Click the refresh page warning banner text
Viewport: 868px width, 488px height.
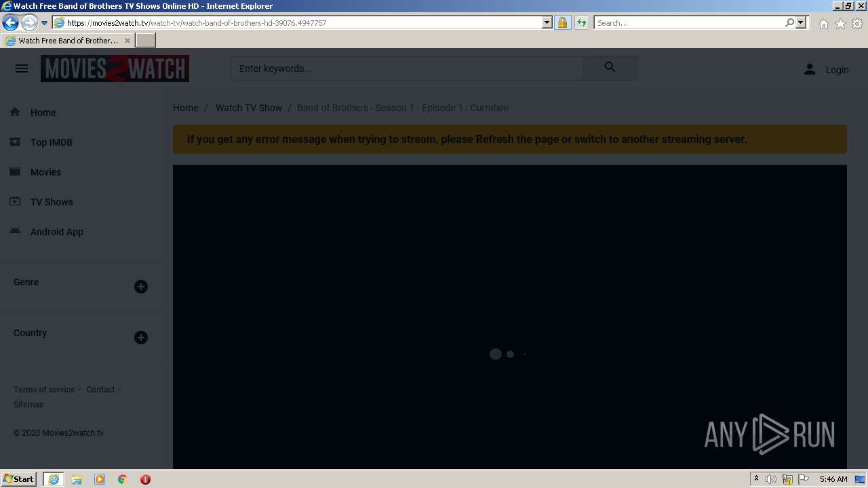pyautogui.click(x=467, y=140)
